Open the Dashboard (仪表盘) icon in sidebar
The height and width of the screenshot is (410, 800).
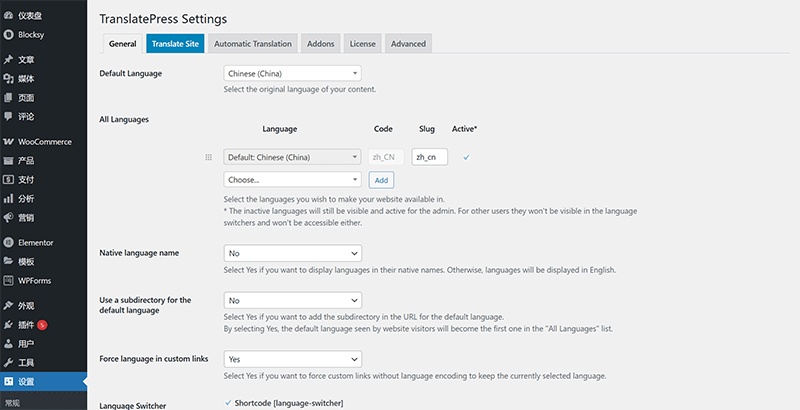click(8, 16)
